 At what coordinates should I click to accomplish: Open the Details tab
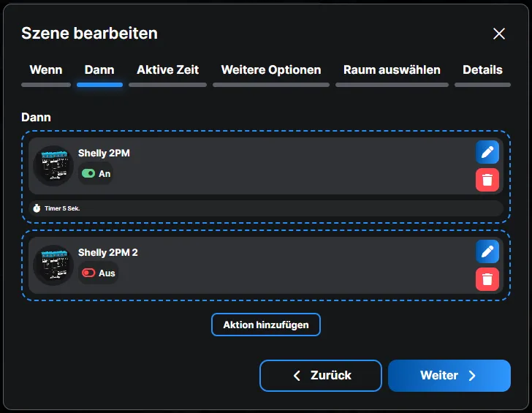pos(482,70)
